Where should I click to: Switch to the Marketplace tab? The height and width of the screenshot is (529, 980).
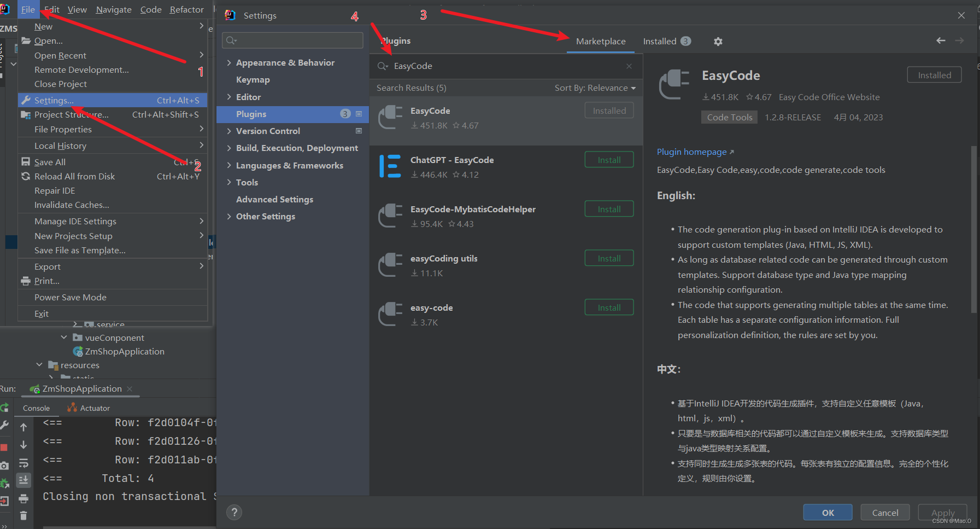pyautogui.click(x=601, y=42)
